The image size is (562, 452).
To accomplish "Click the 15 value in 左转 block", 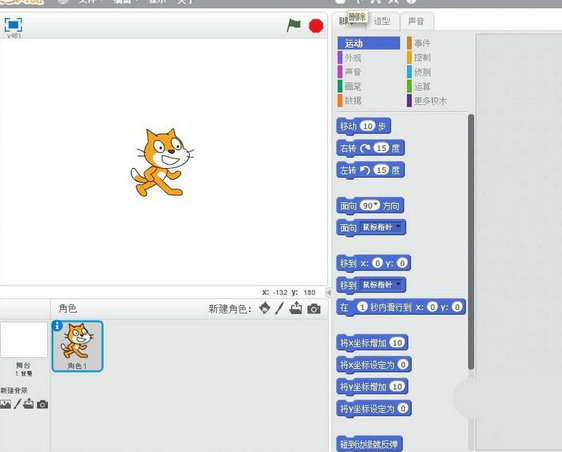I will (x=381, y=170).
